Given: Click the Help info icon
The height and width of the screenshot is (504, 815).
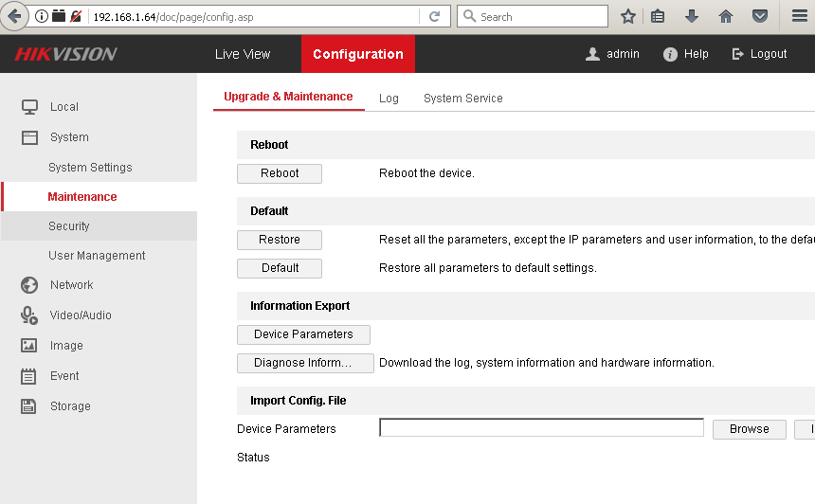Looking at the screenshot, I should pyautogui.click(x=670, y=55).
